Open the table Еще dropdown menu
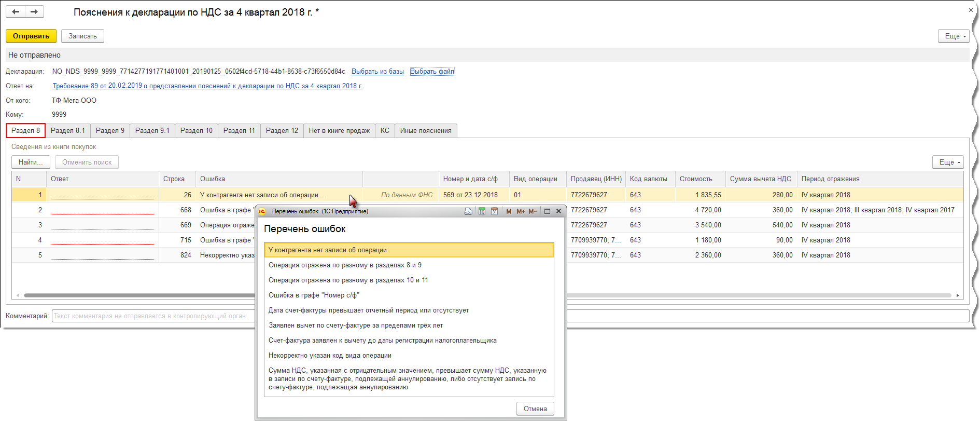The width and height of the screenshot is (980, 421). coord(948,162)
